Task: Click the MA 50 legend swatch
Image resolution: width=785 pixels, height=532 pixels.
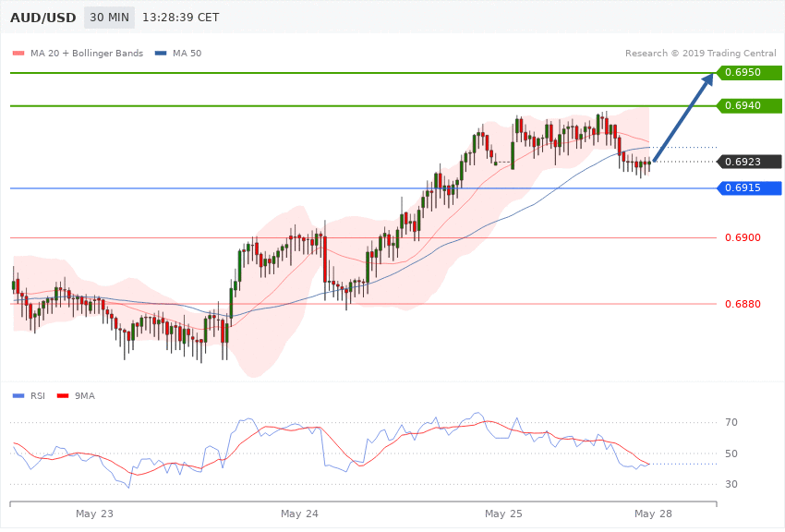Action: click(161, 53)
